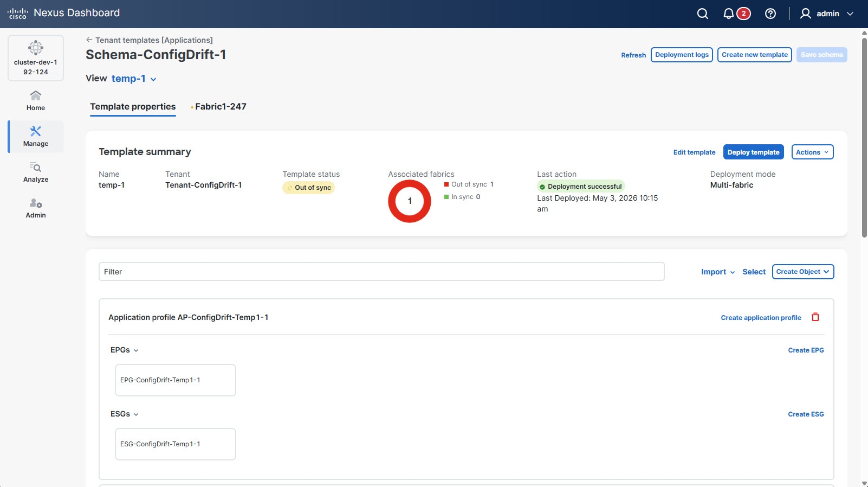Open the search magnifier icon
Screen dimensions: 868x487
pos(702,14)
